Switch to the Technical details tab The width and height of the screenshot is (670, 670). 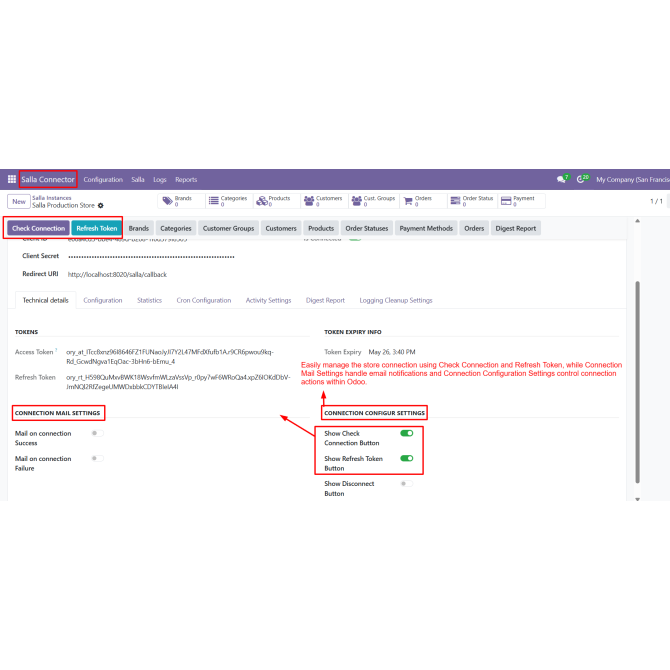click(x=46, y=300)
